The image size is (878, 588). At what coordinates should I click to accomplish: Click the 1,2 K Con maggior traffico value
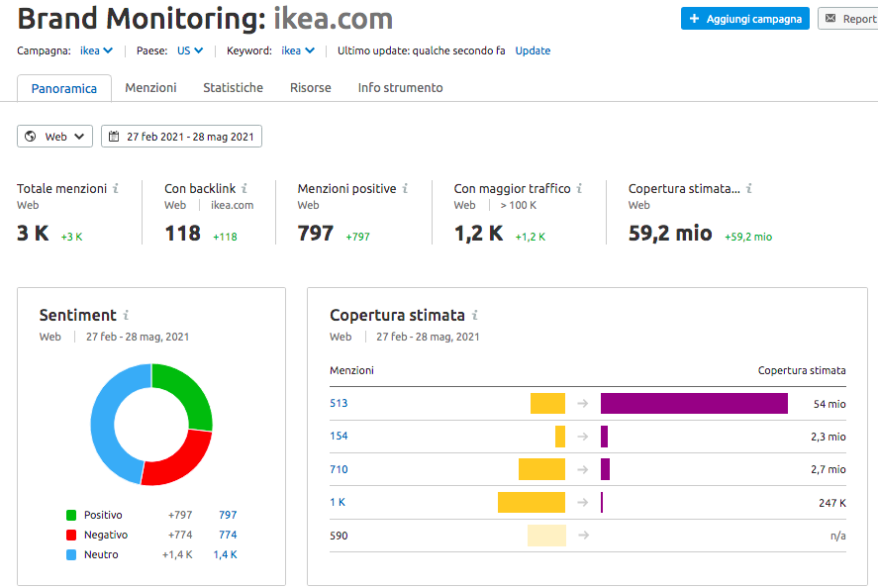(478, 234)
